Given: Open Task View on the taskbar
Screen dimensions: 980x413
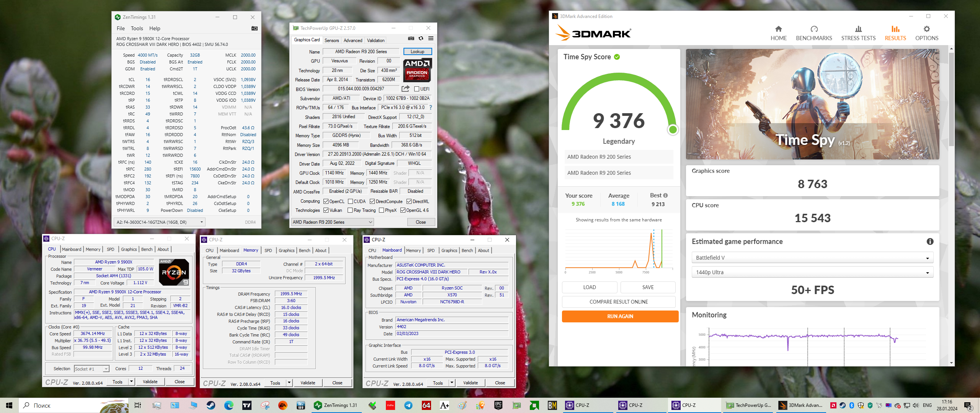Looking at the screenshot, I should pos(138,405).
